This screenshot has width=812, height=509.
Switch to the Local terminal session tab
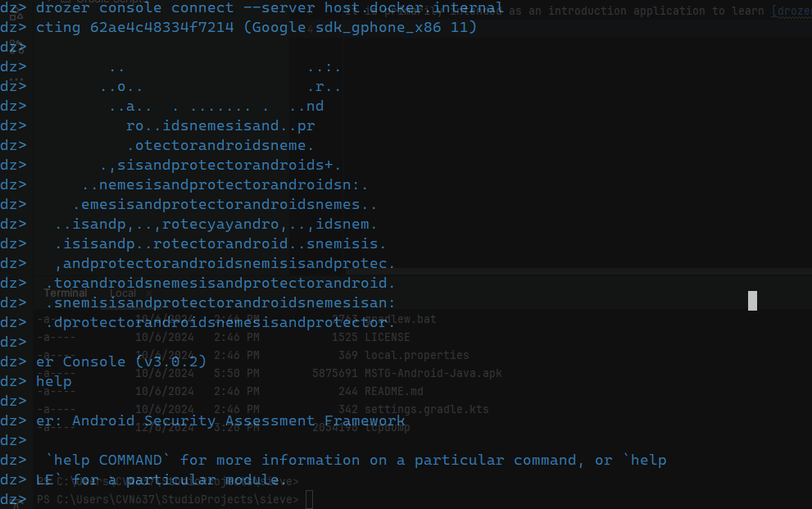[x=123, y=293]
